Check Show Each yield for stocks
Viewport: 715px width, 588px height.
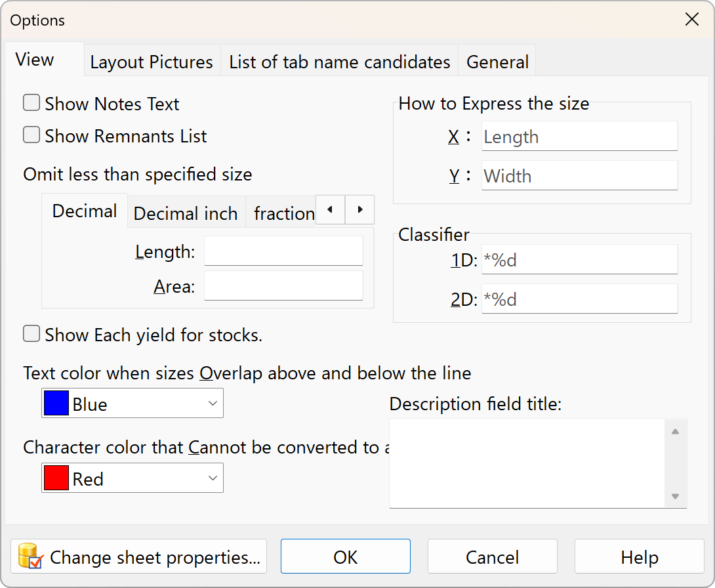tap(31, 335)
